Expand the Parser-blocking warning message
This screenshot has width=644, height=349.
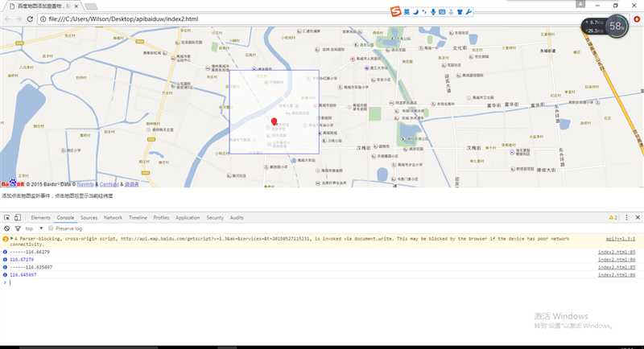[x=12, y=238]
